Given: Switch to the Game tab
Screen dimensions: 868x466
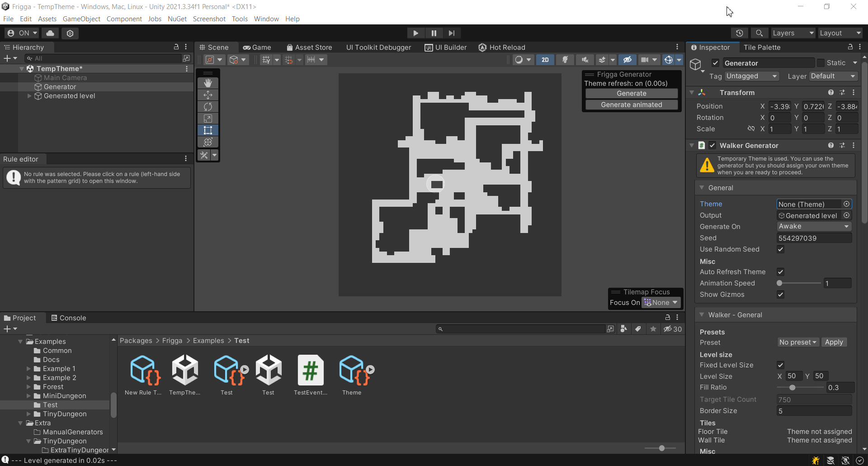Looking at the screenshot, I should click(257, 47).
